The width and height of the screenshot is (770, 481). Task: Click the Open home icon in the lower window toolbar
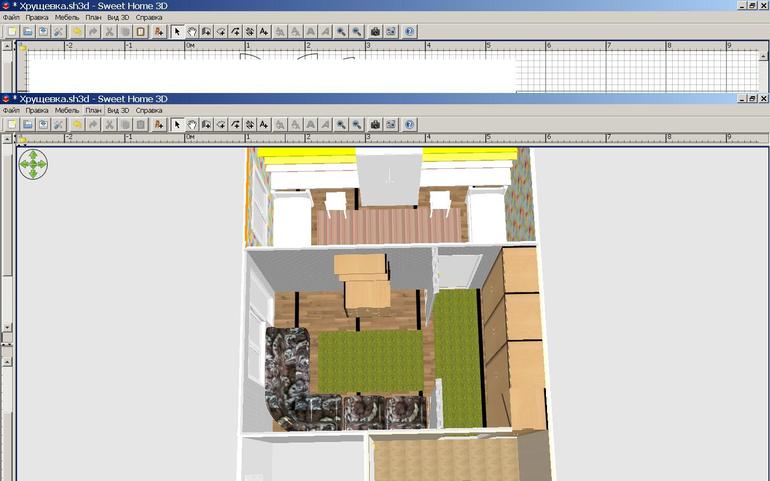coord(28,125)
